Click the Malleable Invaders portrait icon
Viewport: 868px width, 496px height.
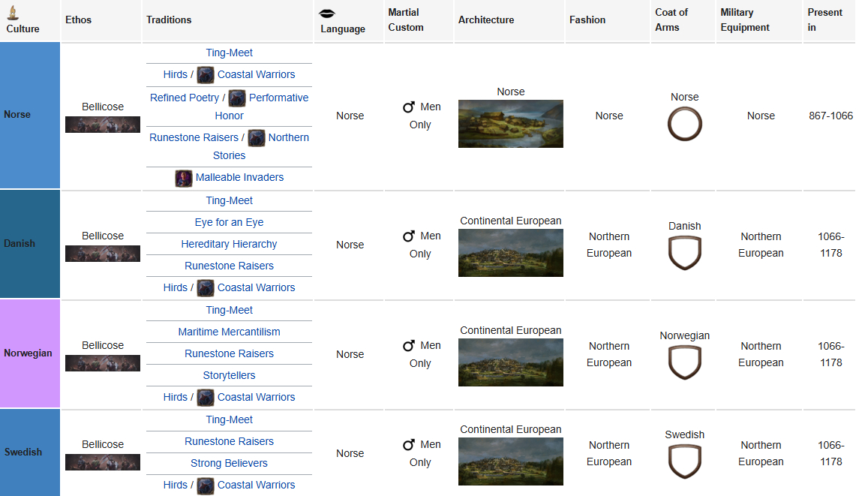pos(184,178)
